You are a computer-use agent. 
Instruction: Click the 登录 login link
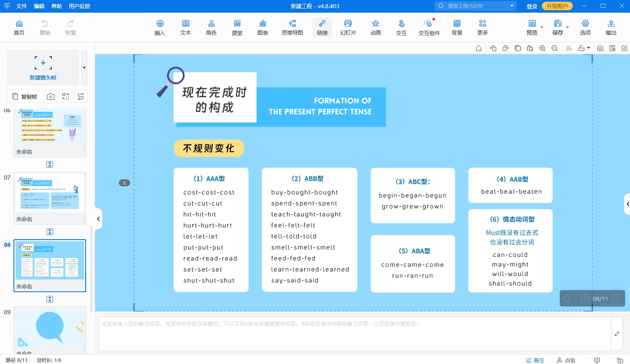[532, 6]
